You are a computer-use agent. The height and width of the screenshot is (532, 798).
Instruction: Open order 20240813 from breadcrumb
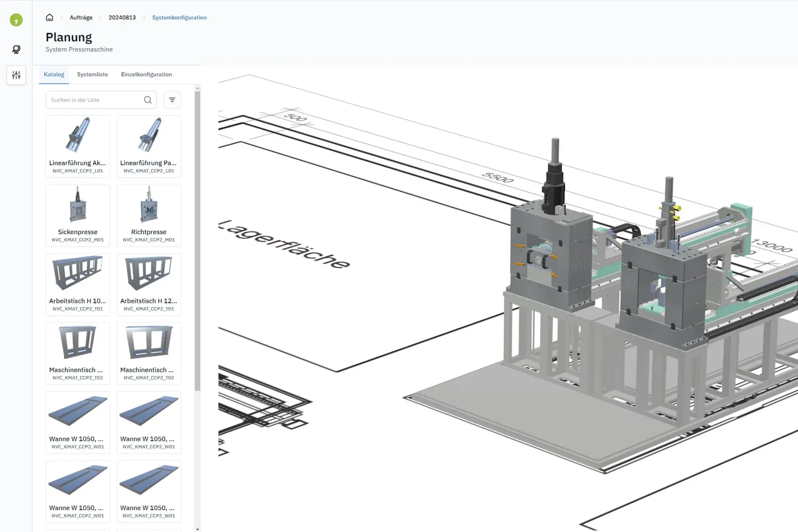(x=122, y=17)
